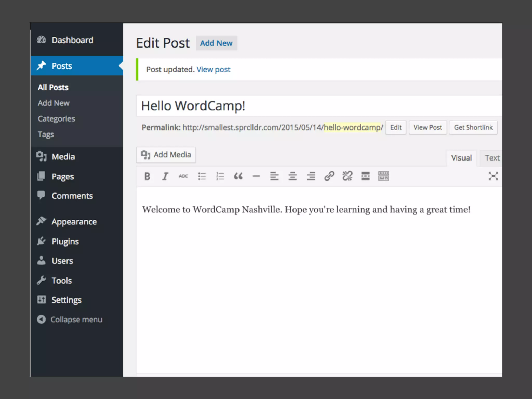Switch to the Text editor tab

492,158
